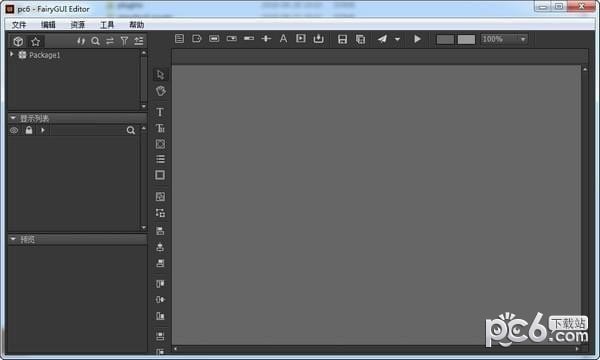The image size is (600, 360).
Task: Click the swap arrows icon in library toolbar
Action: pyautogui.click(x=110, y=41)
